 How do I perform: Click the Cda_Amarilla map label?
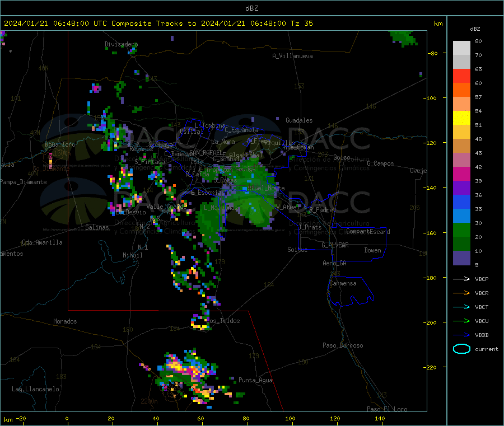pyautogui.click(x=42, y=242)
